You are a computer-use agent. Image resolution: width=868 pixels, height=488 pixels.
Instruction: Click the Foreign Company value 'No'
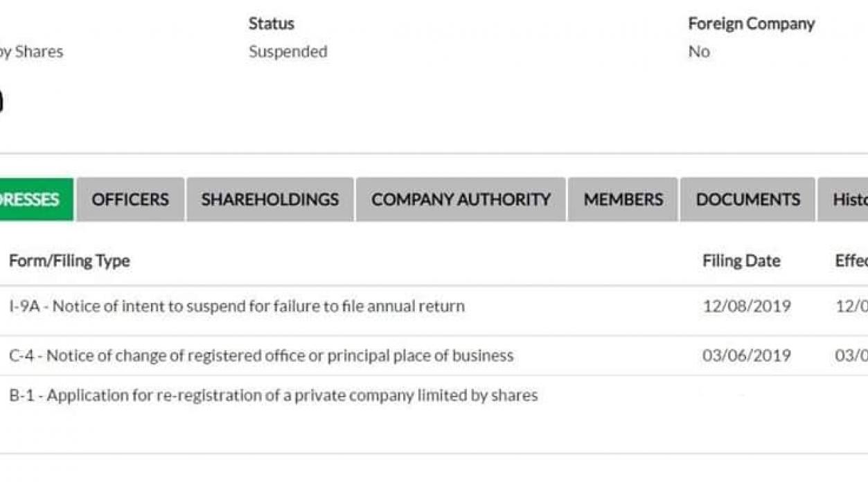click(x=699, y=52)
